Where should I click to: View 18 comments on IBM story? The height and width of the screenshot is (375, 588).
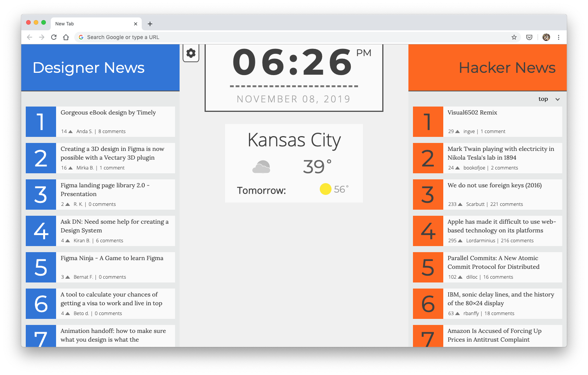click(499, 314)
